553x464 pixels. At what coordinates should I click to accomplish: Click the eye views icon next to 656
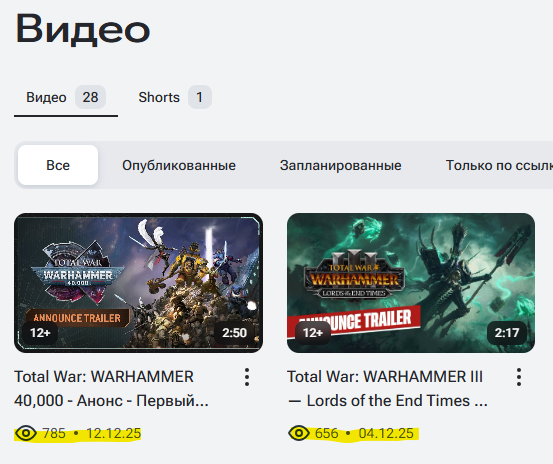pyautogui.click(x=299, y=433)
